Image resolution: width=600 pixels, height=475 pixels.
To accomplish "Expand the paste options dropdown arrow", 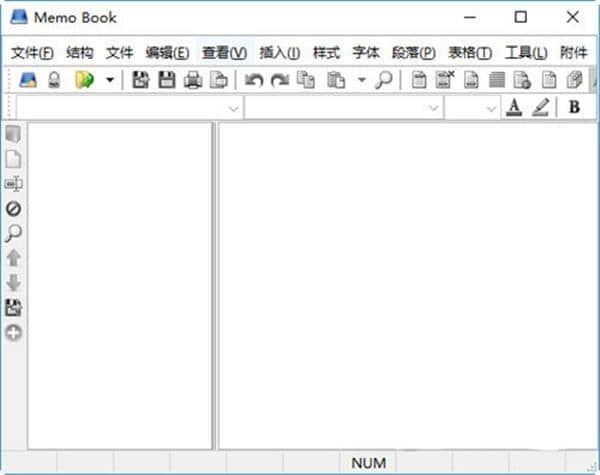I will point(362,80).
